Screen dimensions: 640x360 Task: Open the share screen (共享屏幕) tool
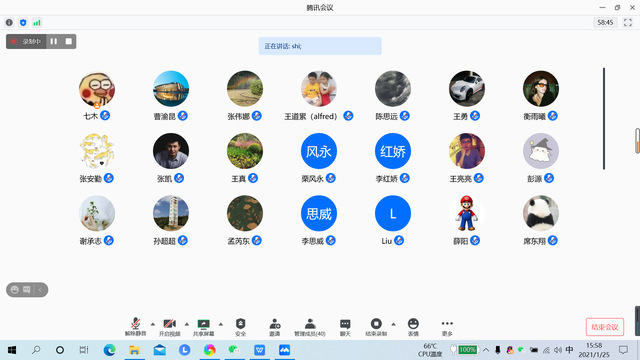click(x=203, y=327)
